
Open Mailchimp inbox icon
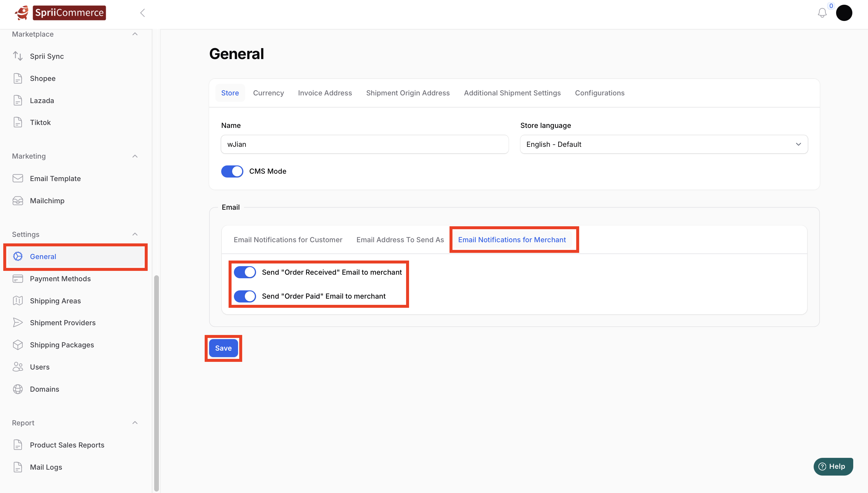coord(18,201)
